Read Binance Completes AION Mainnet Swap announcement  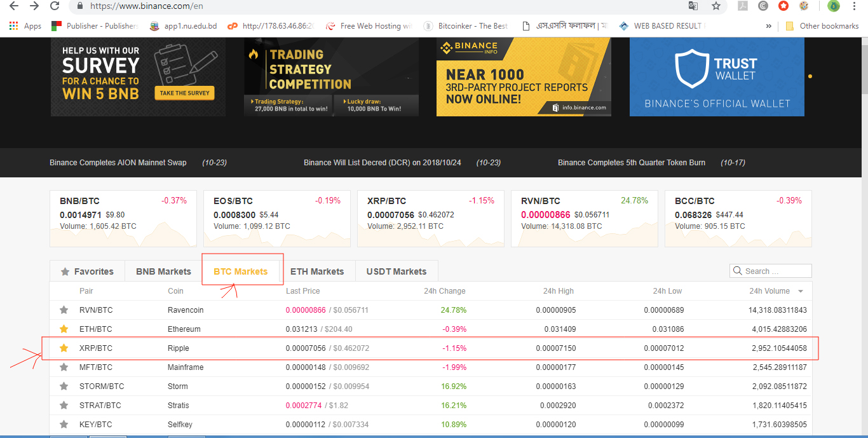(x=118, y=163)
